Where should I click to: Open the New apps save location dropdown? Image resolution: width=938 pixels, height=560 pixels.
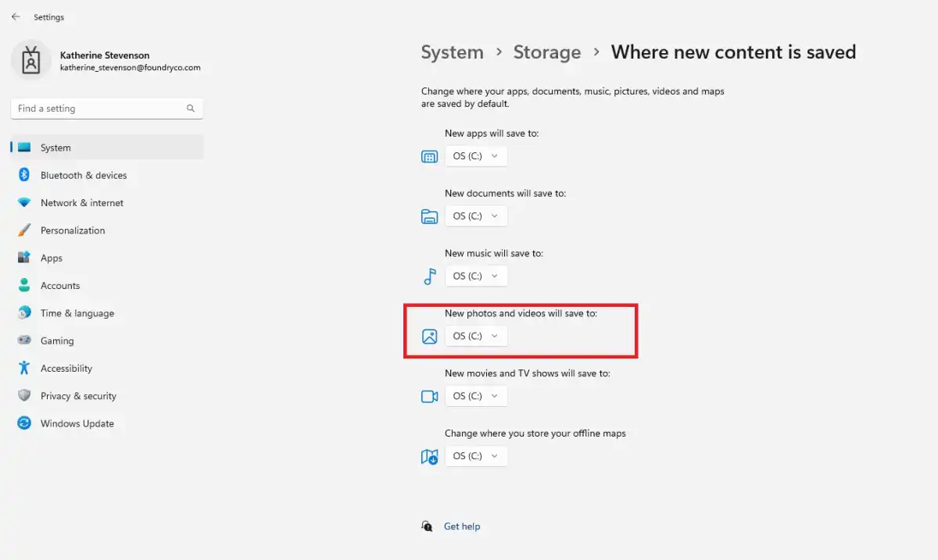point(476,156)
